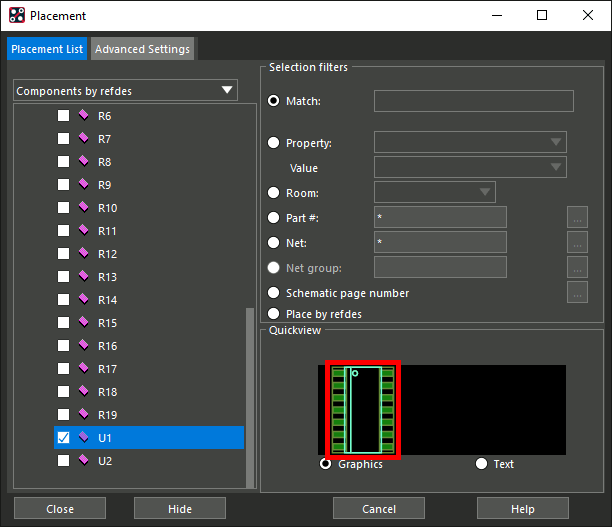Click the browse button beside Part # field
The image size is (612, 527).
577,217
